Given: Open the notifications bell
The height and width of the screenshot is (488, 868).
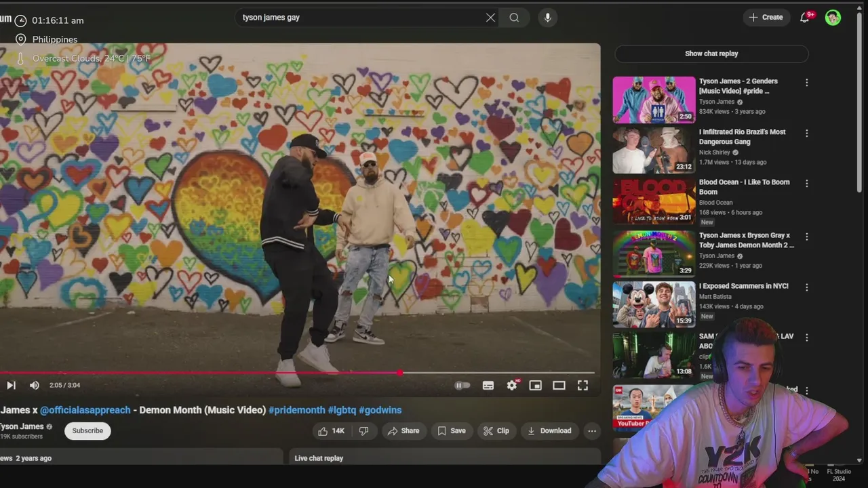Looking at the screenshot, I should tap(805, 18).
